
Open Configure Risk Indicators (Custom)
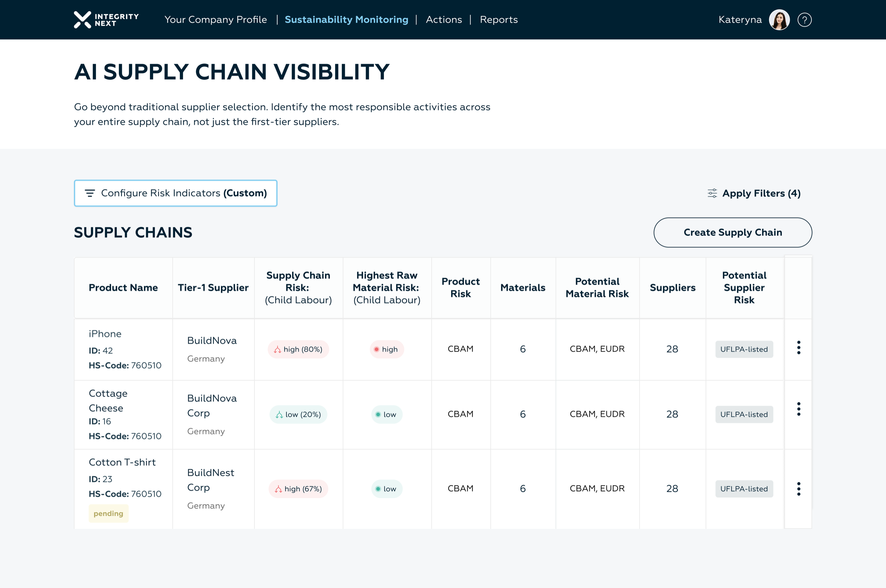[x=175, y=193]
